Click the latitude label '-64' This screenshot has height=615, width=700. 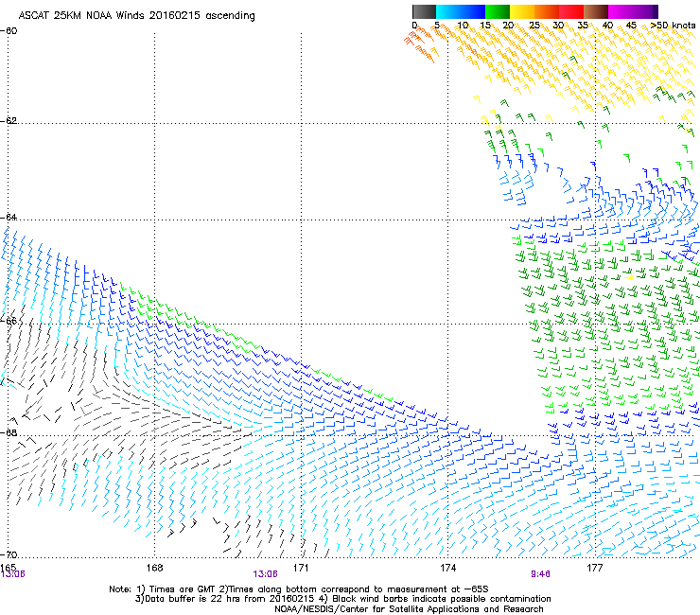point(9,217)
